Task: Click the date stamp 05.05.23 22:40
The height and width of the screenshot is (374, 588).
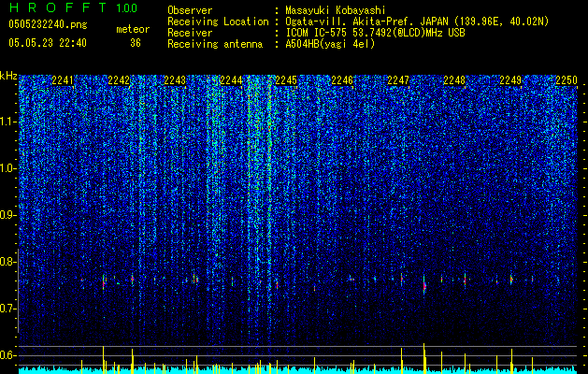Action: (x=48, y=43)
